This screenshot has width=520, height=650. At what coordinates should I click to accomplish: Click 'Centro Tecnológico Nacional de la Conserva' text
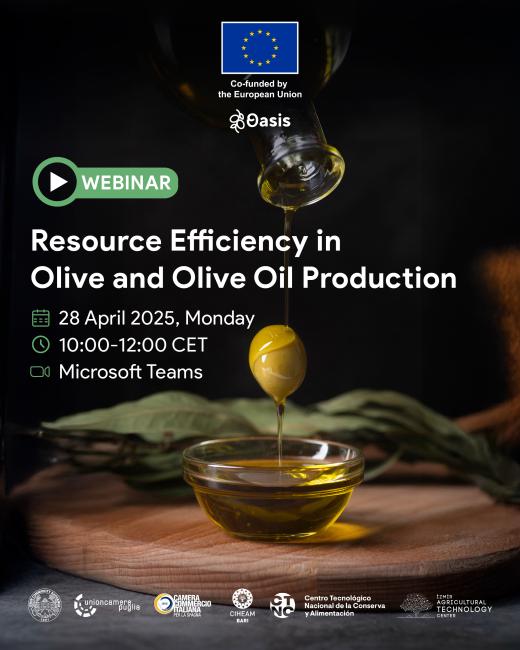[x=345, y=602]
